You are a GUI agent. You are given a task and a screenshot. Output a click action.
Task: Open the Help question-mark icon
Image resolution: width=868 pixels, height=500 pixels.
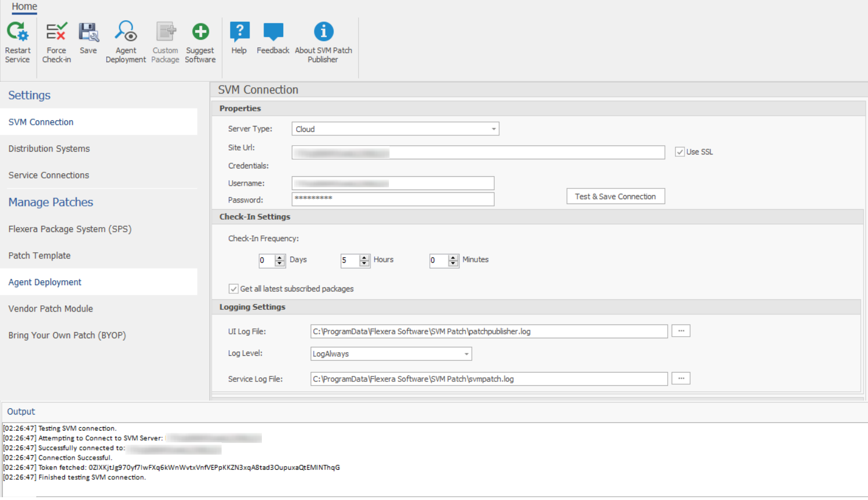[240, 32]
